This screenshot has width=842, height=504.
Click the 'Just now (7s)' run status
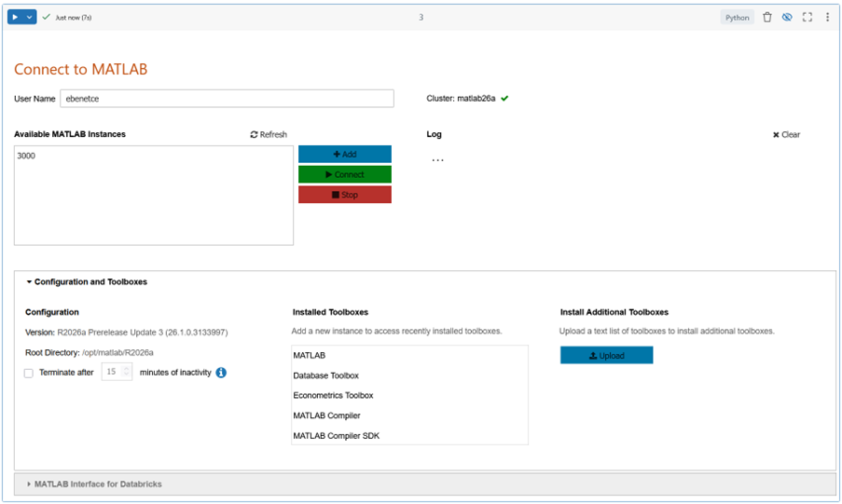coord(74,18)
